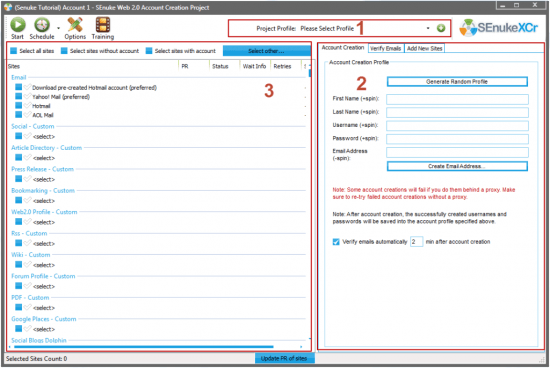Sort by the Wait Info column header
The width and height of the screenshot is (550, 368).
tap(255, 66)
